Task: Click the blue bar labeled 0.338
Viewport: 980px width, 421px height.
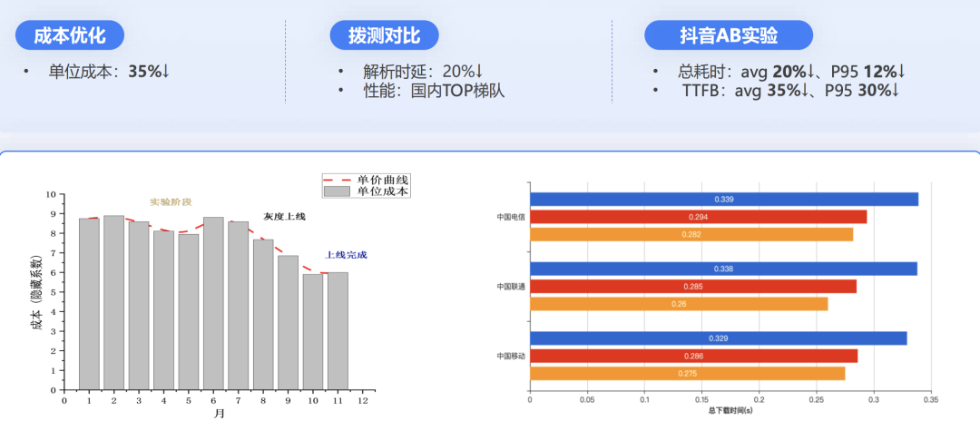Action: (x=724, y=269)
